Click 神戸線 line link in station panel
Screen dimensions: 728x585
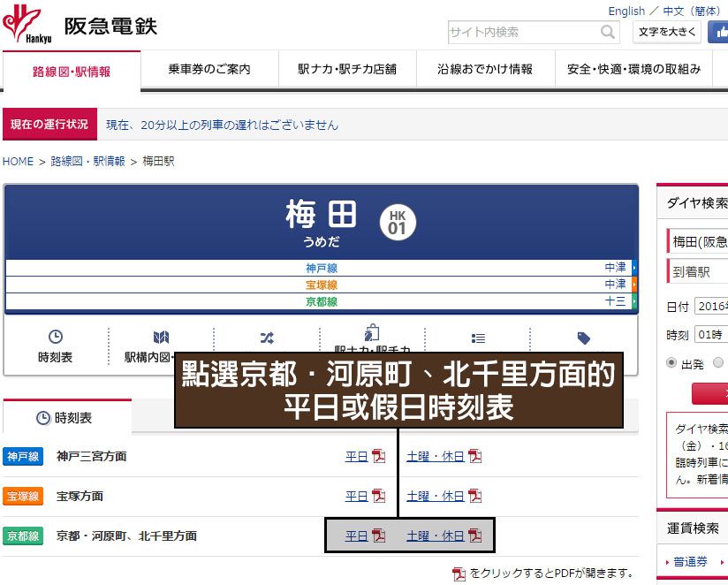tap(322, 269)
